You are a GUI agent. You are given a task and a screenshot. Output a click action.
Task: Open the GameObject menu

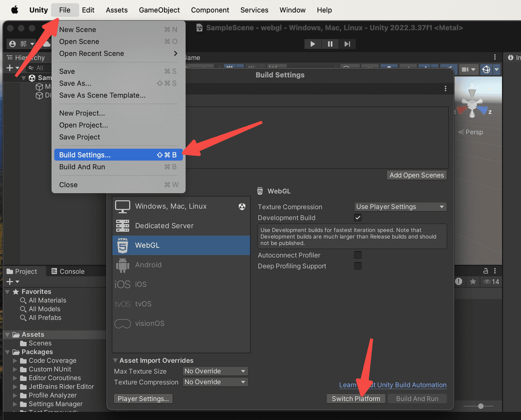click(x=159, y=10)
